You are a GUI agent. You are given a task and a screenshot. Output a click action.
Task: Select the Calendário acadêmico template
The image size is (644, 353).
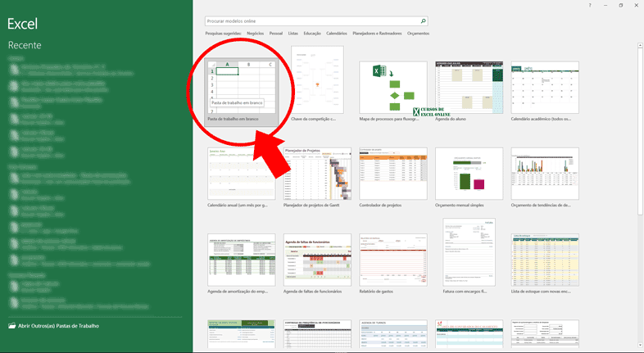545,91
